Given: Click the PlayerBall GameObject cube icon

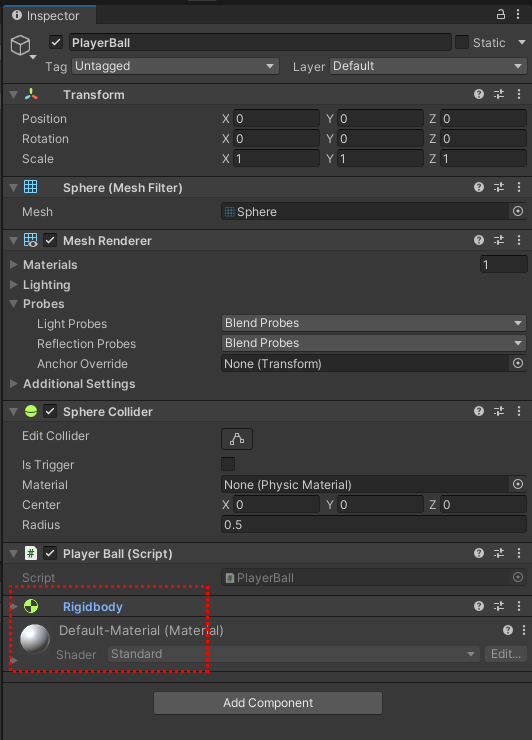Looking at the screenshot, I should [21, 45].
